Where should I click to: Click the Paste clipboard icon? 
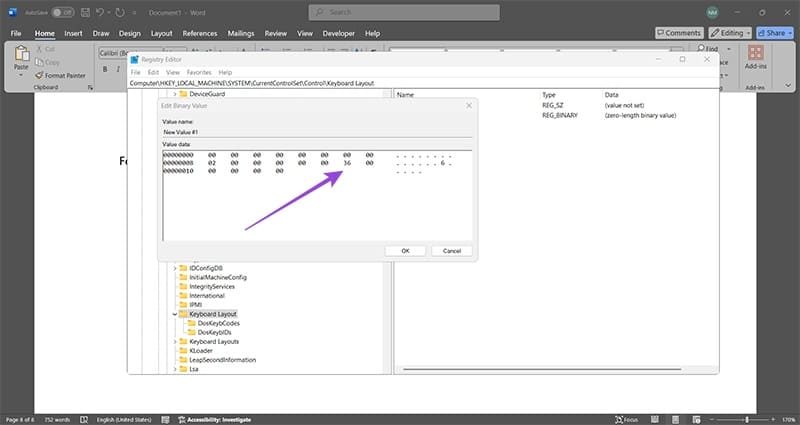[x=21, y=54]
